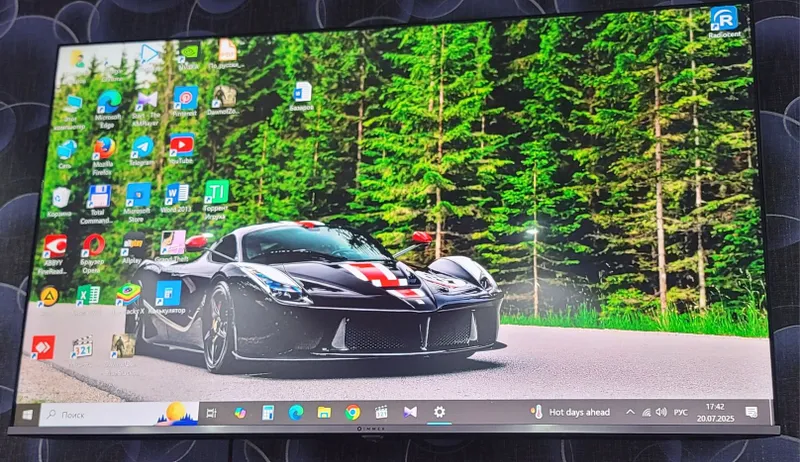800x462 pixels.
Task: Expand the hidden tray icons chevron
Action: 630,412
